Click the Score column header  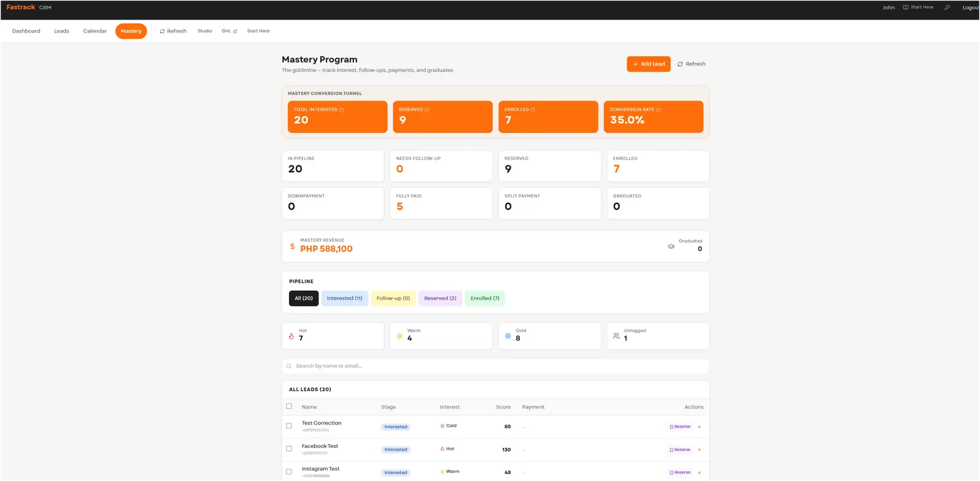point(503,407)
